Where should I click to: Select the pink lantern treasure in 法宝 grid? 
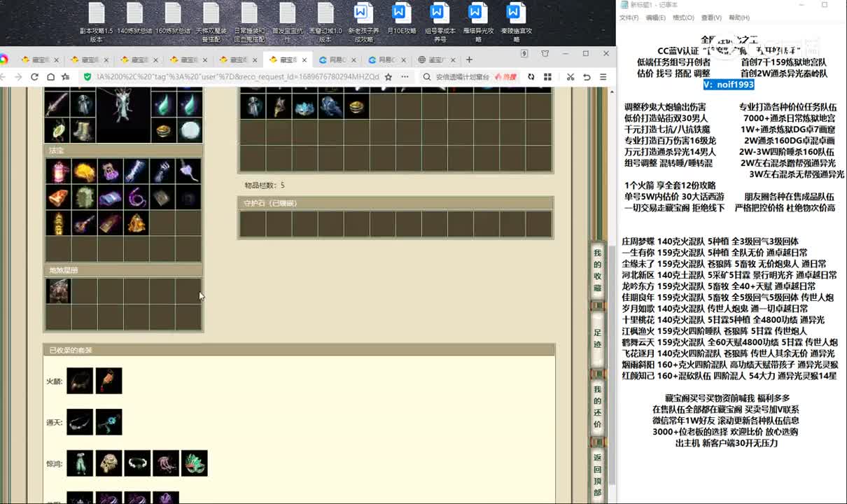pyautogui.click(x=57, y=171)
